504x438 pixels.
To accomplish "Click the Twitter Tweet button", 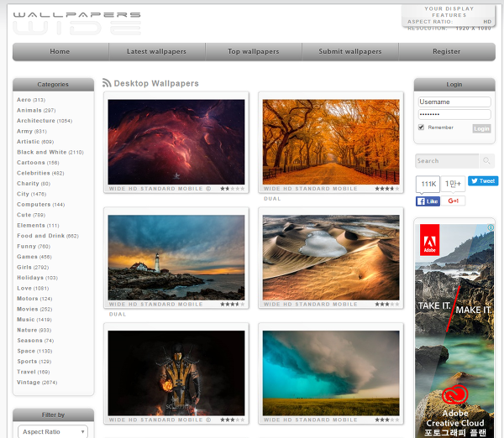I will [x=483, y=181].
